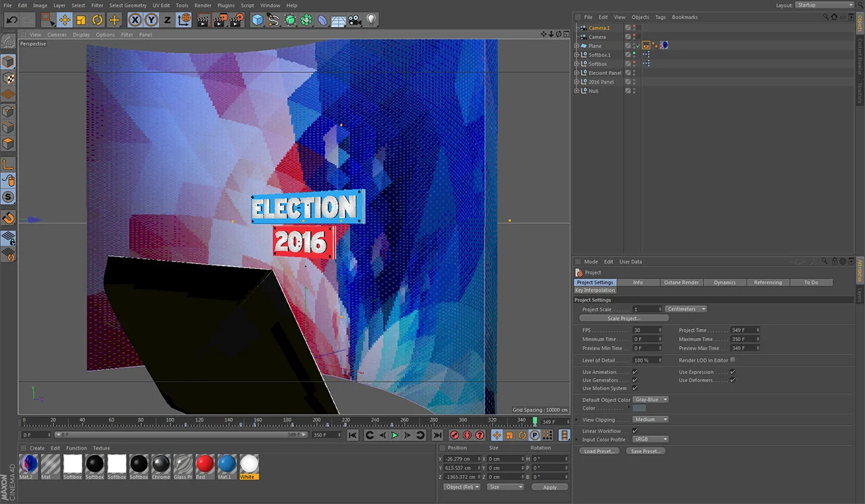Open Edit Render Settings icon
Viewport: 865px width, 504px height.
coord(236,20)
